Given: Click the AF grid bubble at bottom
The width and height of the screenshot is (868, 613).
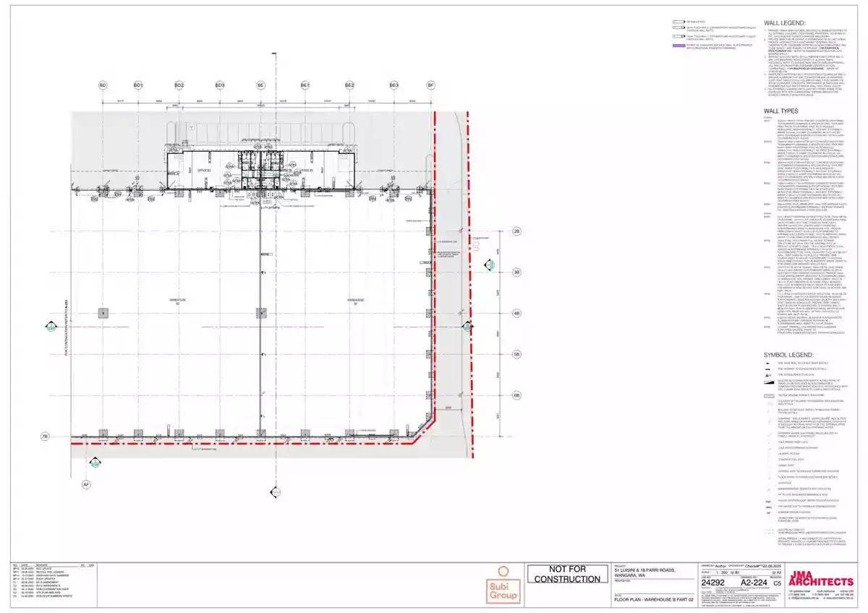Looking at the screenshot, I should (85, 484).
